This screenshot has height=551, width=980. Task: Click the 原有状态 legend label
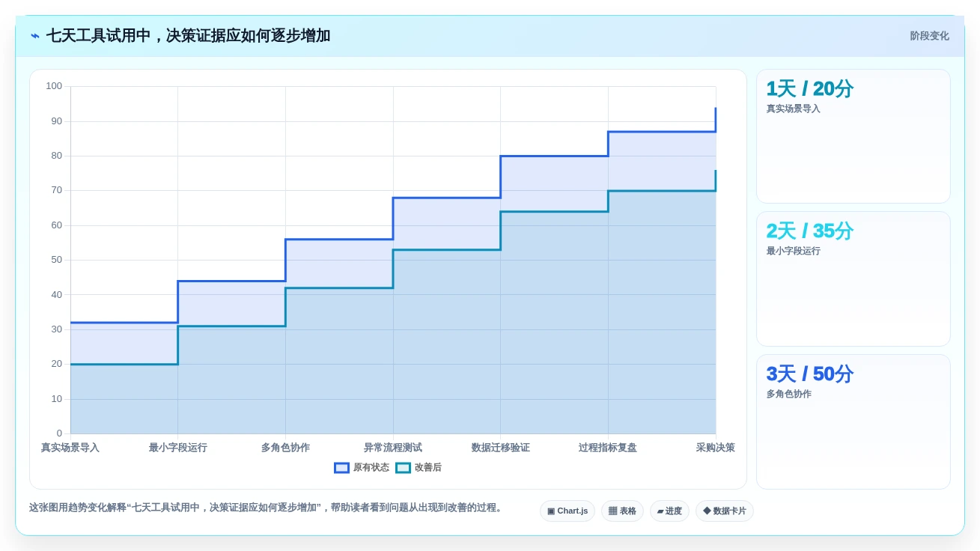tap(371, 468)
